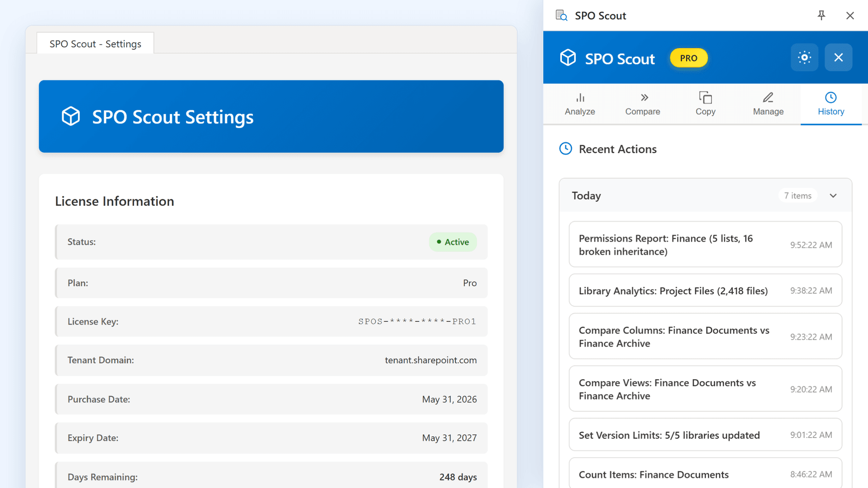This screenshot has height=488, width=868.
Task: Open the Compare Views history entry
Action: click(x=705, y=389)
